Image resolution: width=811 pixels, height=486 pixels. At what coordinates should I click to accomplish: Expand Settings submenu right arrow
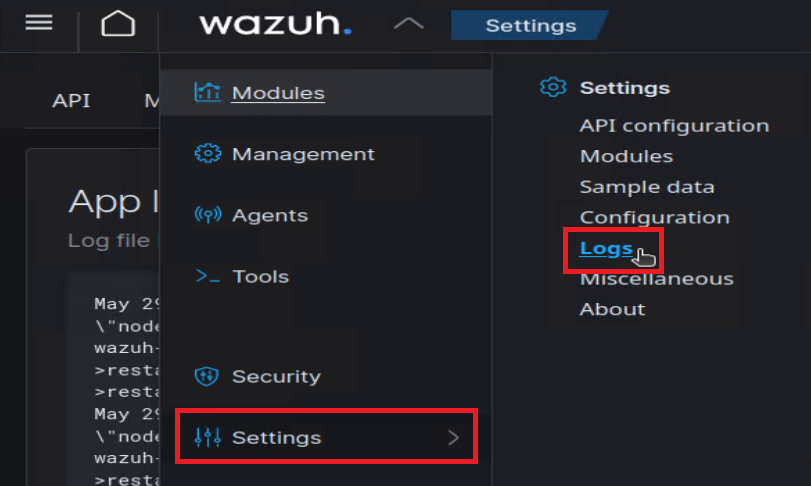click(x=454, y=438)
